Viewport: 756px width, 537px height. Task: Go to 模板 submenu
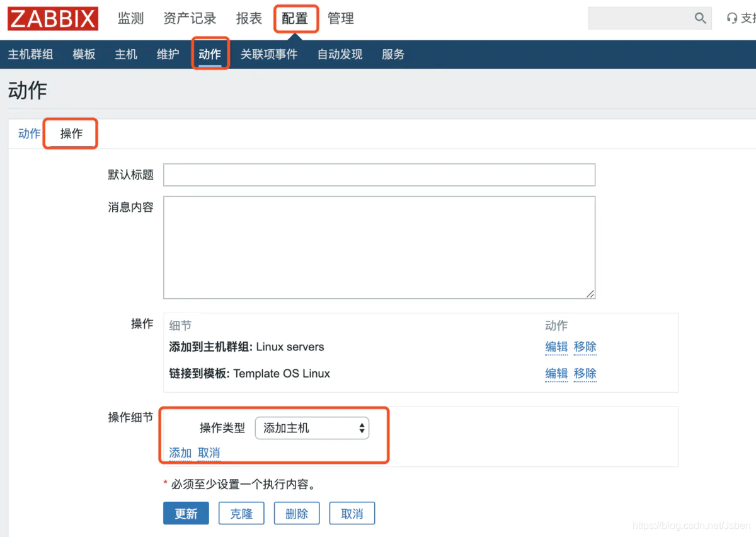[84, 54]
